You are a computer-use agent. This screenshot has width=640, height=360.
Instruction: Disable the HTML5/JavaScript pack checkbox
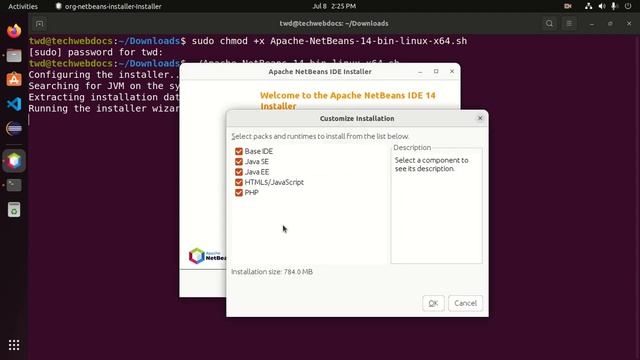[239, 182]
